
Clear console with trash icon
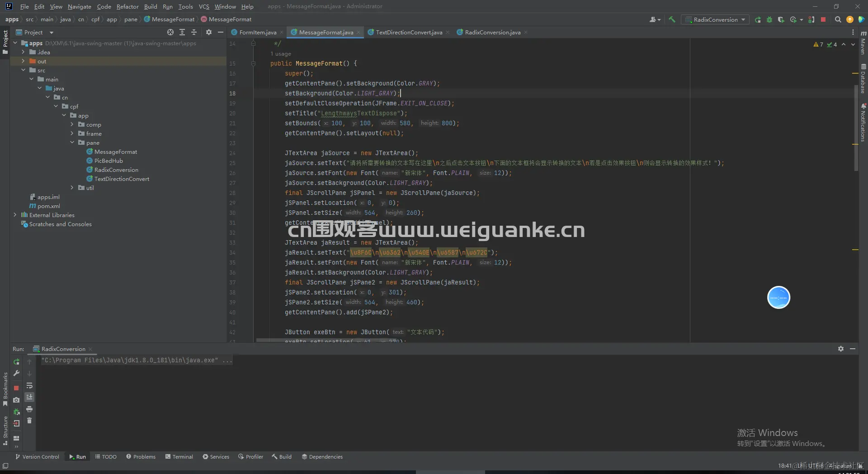coord(29,421)
